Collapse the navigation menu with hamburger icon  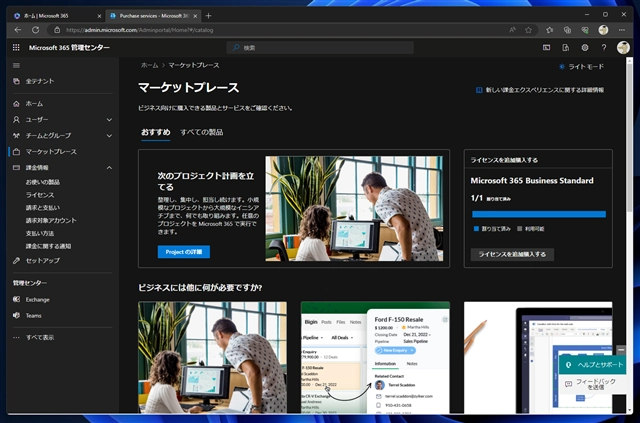16,65
